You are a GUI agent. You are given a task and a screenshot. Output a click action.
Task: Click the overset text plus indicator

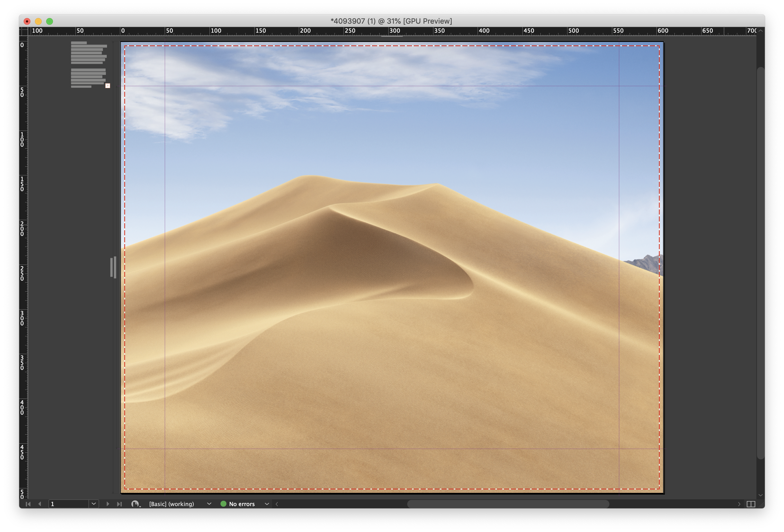[x=108, y=86]
